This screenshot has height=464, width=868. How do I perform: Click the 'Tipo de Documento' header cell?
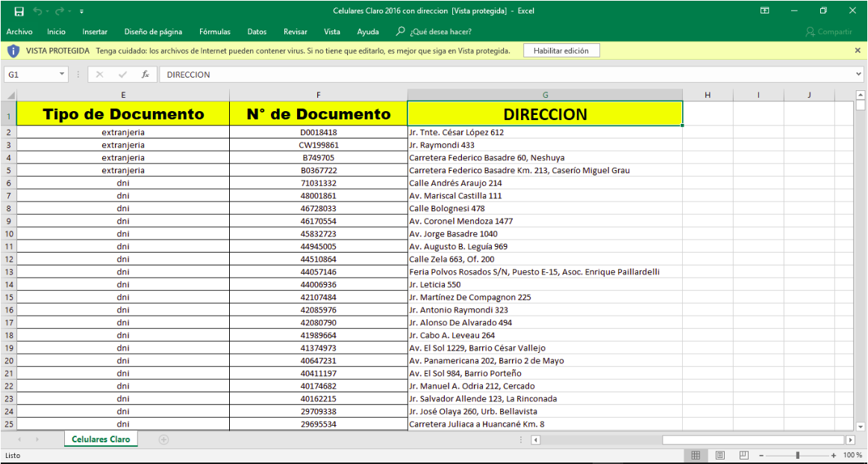pos(123,114)
